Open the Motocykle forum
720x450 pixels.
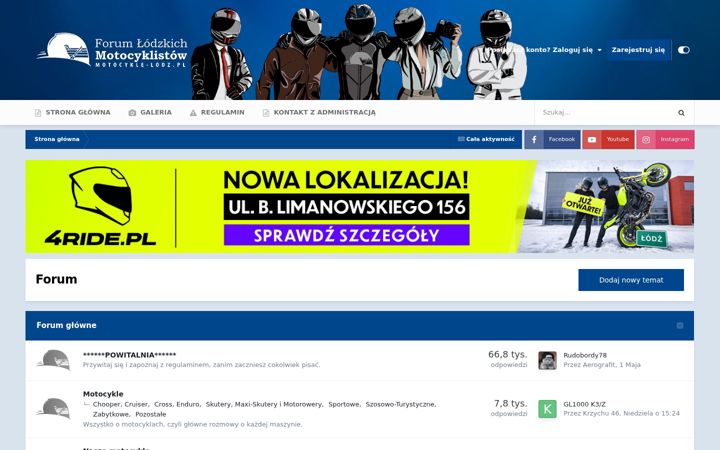click(x=103, y=394)
